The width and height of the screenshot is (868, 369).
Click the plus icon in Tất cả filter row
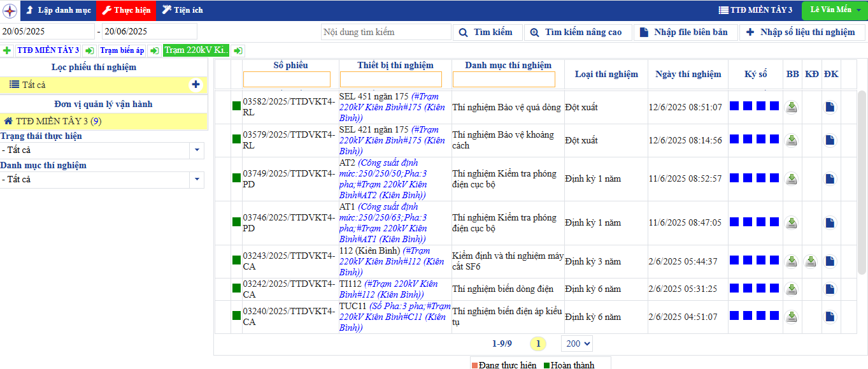pos(196,85)
